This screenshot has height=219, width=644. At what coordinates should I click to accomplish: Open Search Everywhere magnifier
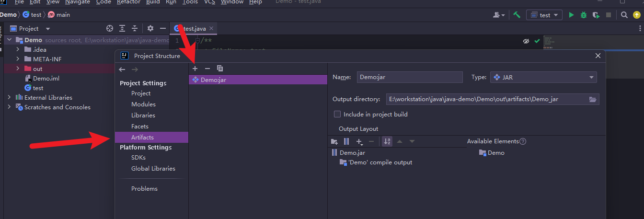[624, 15]
